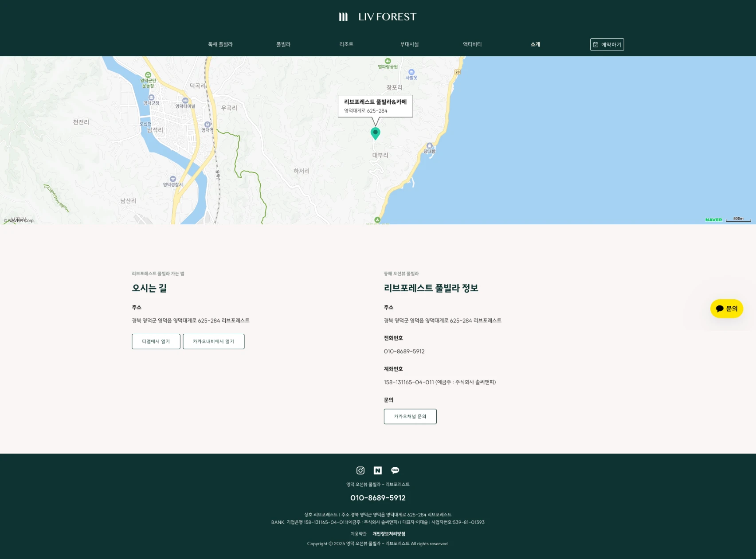Open the 액티비티 menu item
The width and height of the screenshot is (756, 559).
472,44
